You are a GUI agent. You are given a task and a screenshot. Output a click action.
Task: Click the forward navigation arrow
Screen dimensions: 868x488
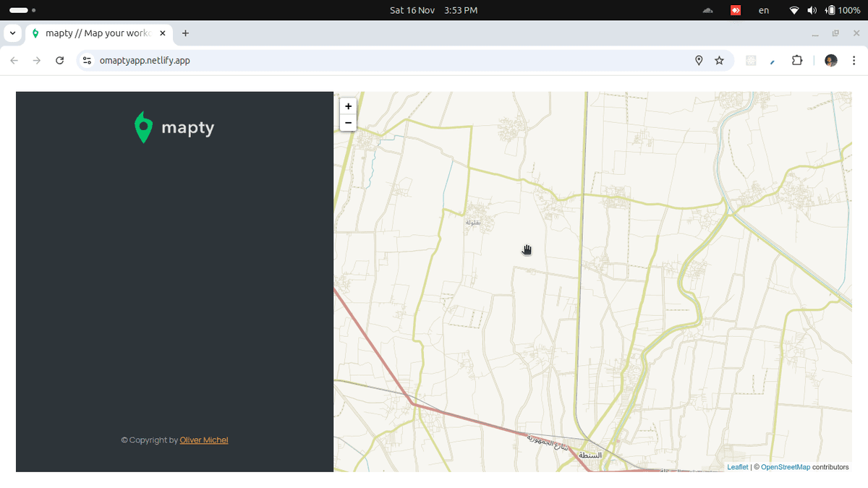[37, 61]
